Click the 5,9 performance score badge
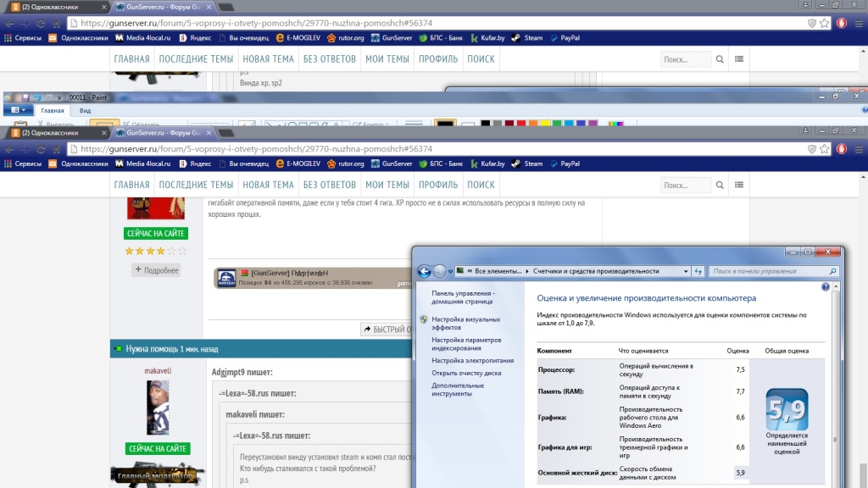 [786, 410]
